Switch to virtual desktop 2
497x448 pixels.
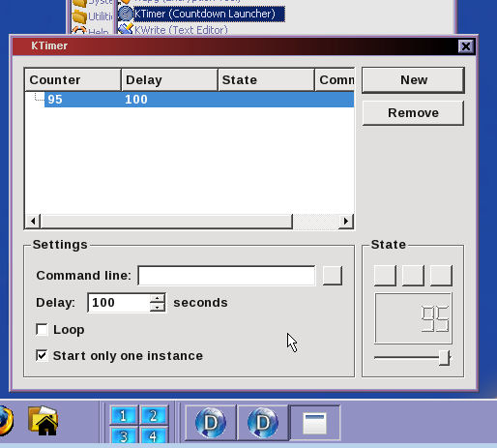[154, 416]
